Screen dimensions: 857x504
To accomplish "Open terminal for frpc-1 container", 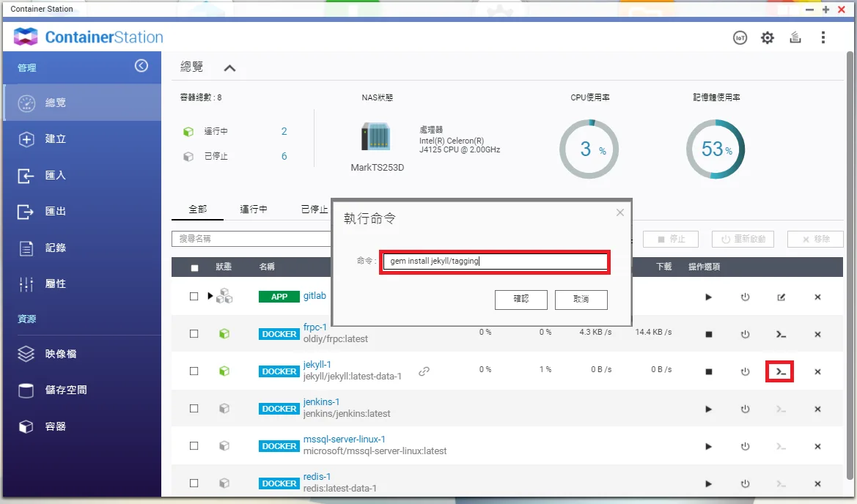I will point(781,334).
